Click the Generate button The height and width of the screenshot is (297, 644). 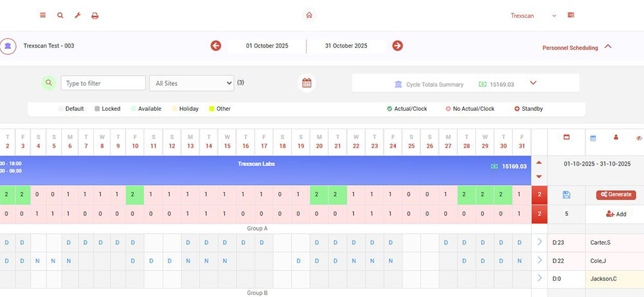click(616, 195)
